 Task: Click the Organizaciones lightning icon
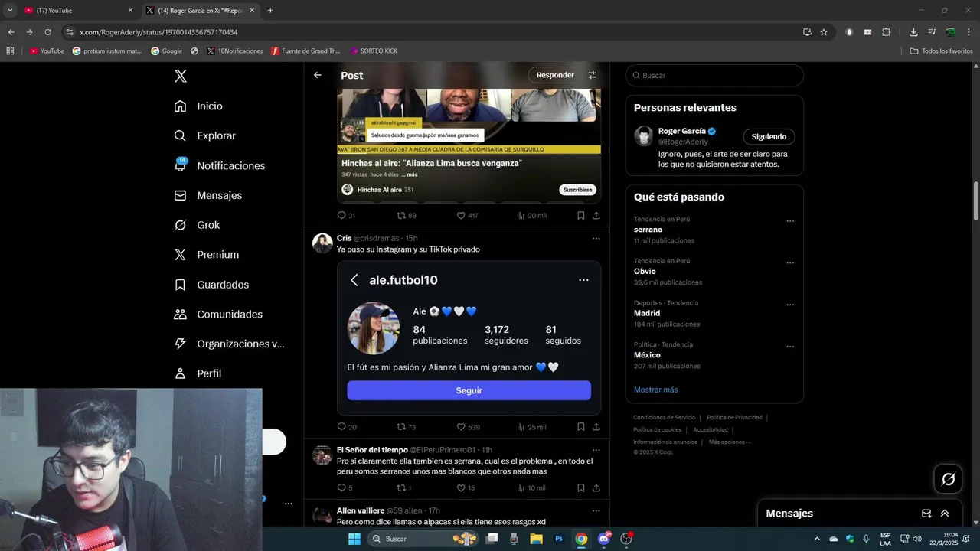tap(181, 344)
